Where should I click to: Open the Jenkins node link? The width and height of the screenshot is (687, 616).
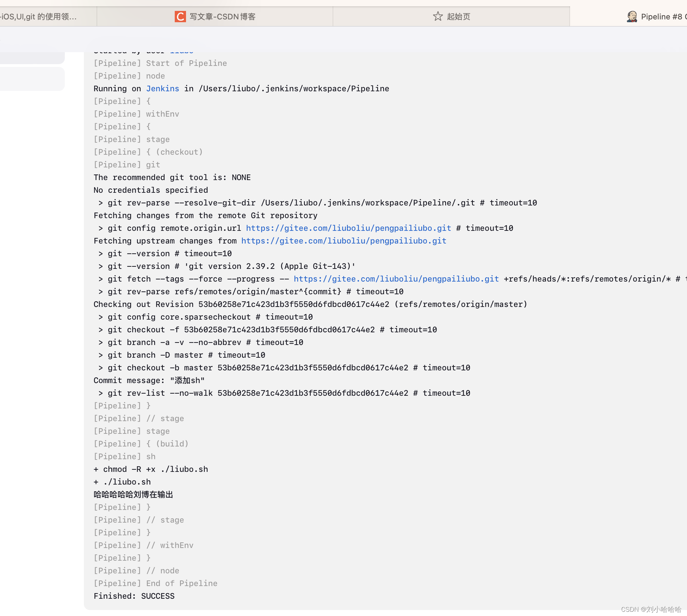click(162, 89)
